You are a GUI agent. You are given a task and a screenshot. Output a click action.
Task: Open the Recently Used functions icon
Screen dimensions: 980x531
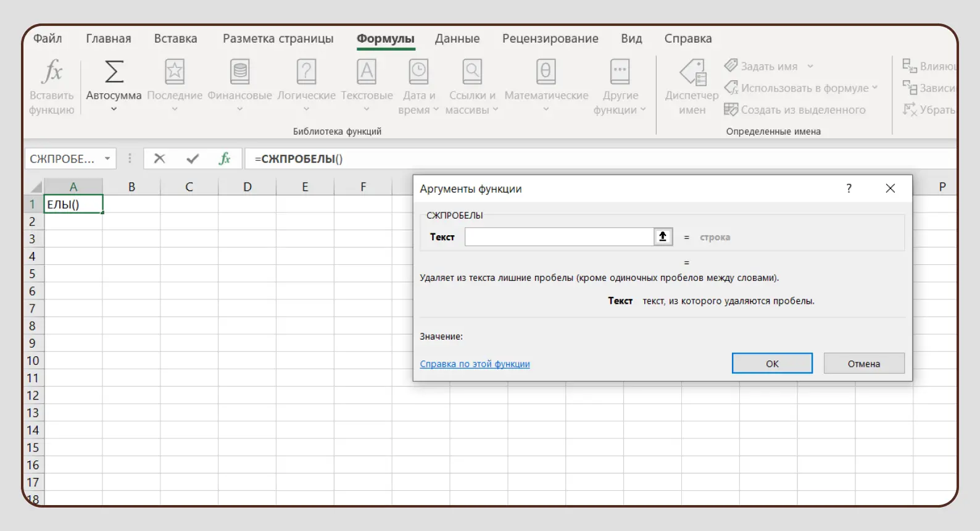175,72
